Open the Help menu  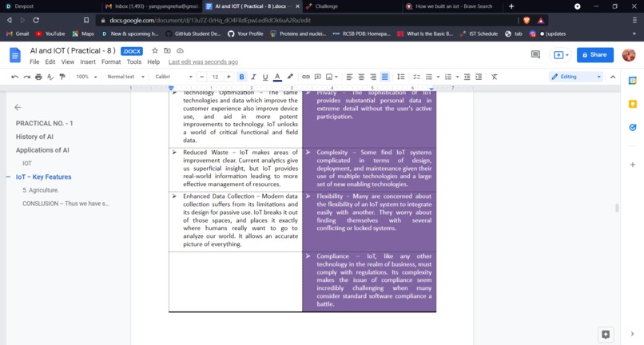pos(153,62)
